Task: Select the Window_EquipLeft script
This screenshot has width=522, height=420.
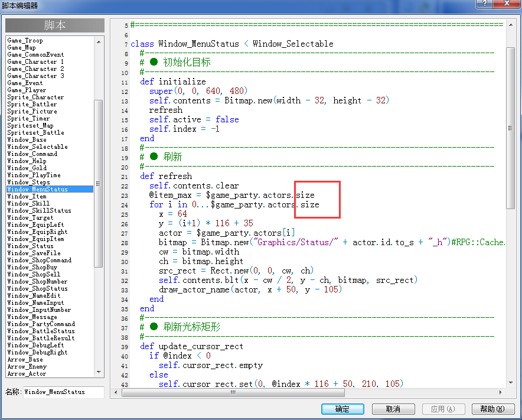Action: point(35,224)
